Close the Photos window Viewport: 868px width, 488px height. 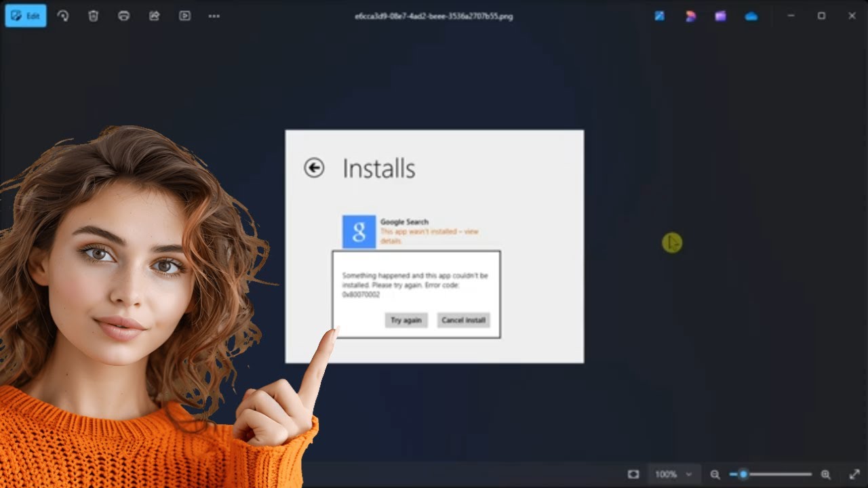pyautogui.click(x=852, y=16)
